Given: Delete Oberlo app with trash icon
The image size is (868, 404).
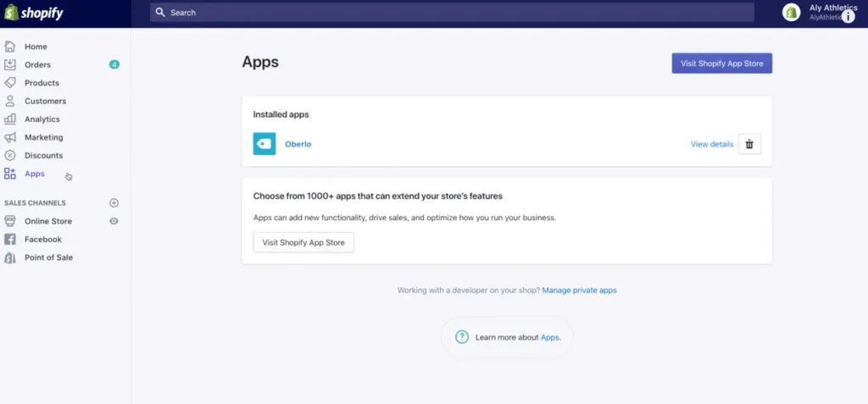Looking at the screenshot, I should 749,144.
